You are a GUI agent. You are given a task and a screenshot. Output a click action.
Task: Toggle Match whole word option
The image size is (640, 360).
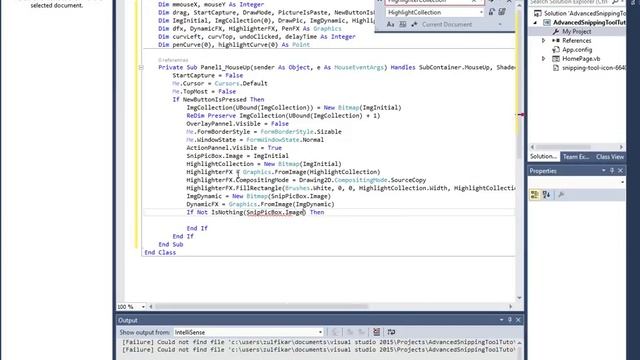pos(402,24)
